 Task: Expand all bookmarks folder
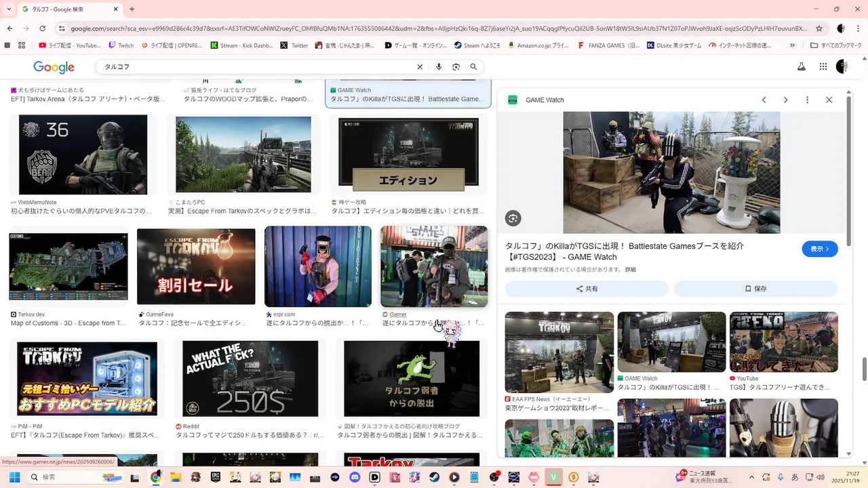[x=836, y=45]
